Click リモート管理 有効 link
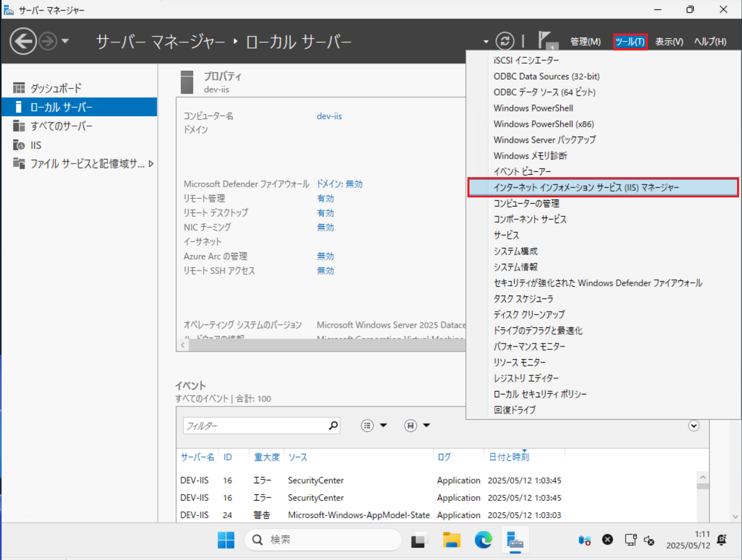This screenshot has height=560, width=742. point(325,198)
